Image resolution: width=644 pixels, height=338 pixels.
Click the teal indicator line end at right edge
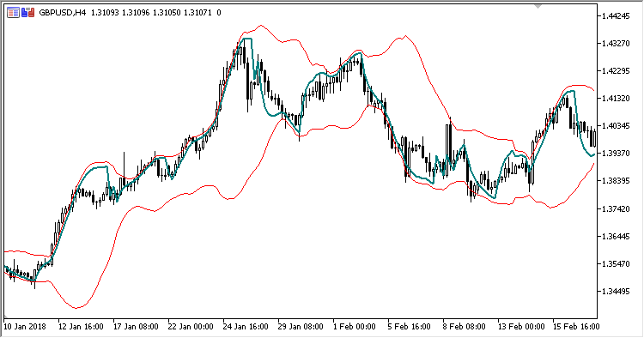click(x=593, y=154)
